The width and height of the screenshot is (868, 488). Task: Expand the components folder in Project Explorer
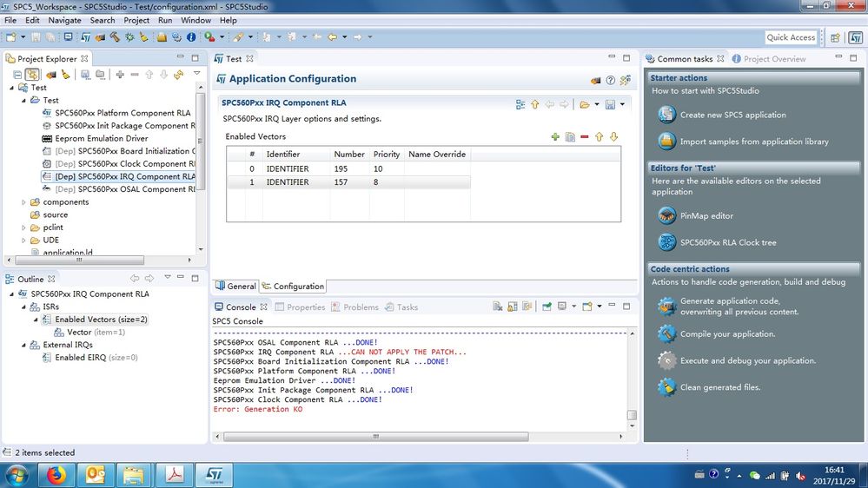coord(23,202)
